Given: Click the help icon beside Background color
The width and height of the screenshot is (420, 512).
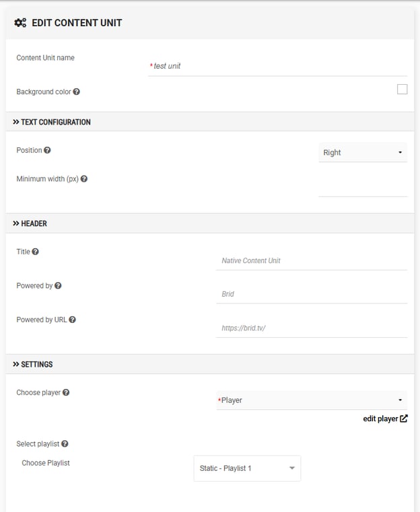Looking at the screenshot, I should (x=77, y=92).
